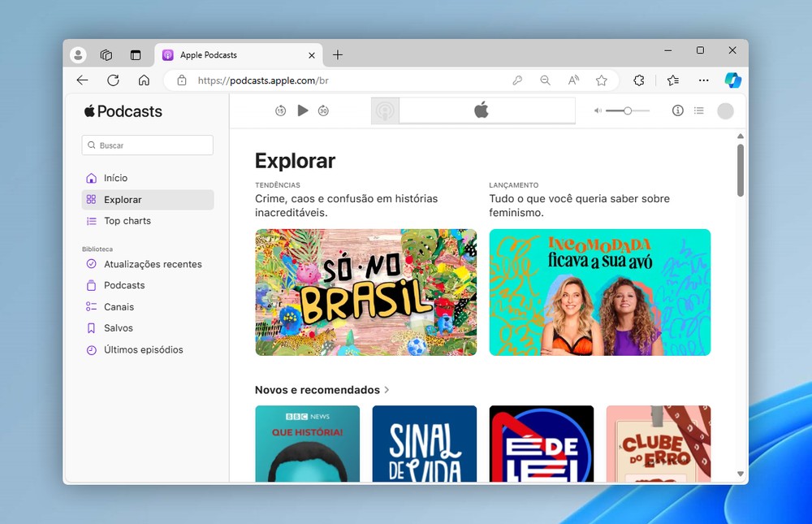Open Clube do Erro podcast cover
This screenshot has width=812, height=524.
(x=659, y=444)
